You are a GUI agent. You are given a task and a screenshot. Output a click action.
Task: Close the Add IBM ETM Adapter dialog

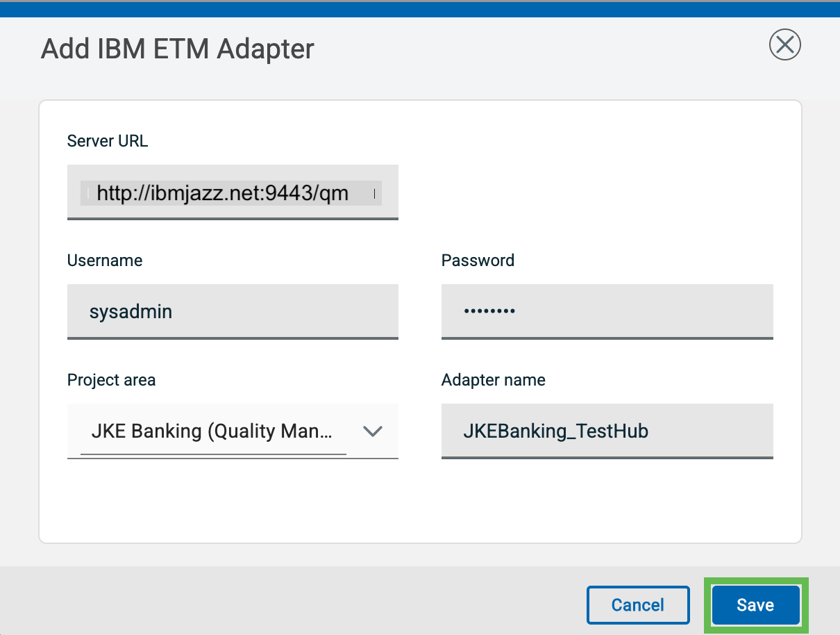785,45
